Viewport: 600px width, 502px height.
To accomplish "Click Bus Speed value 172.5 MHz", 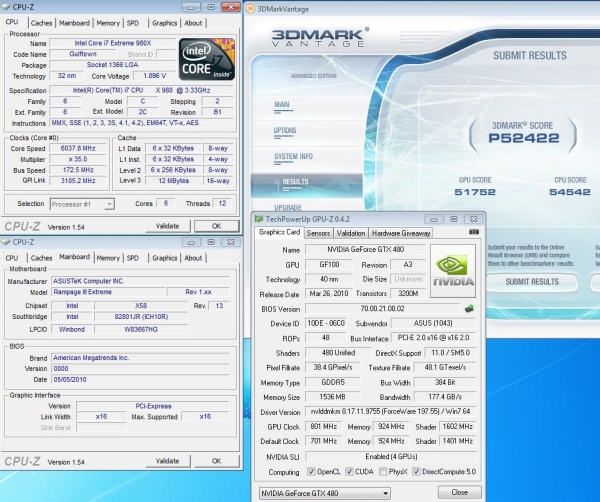I will point(78,170).
